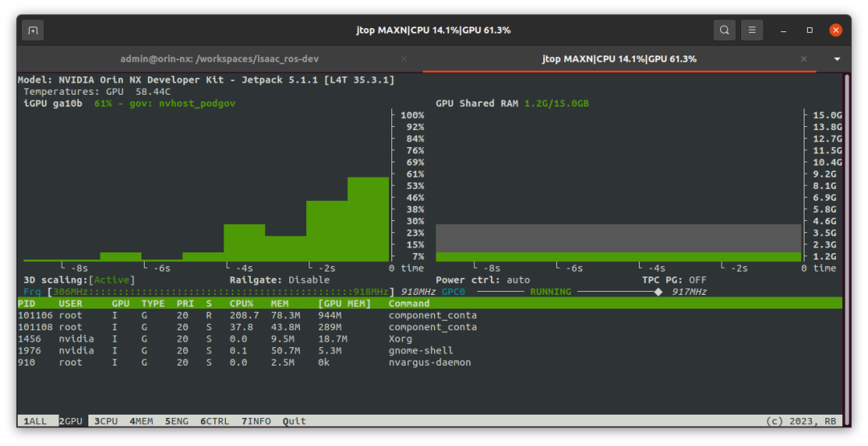Switch to the 4MEM page
This screenshot has width=868, height=446.
[x=141, y=421]
